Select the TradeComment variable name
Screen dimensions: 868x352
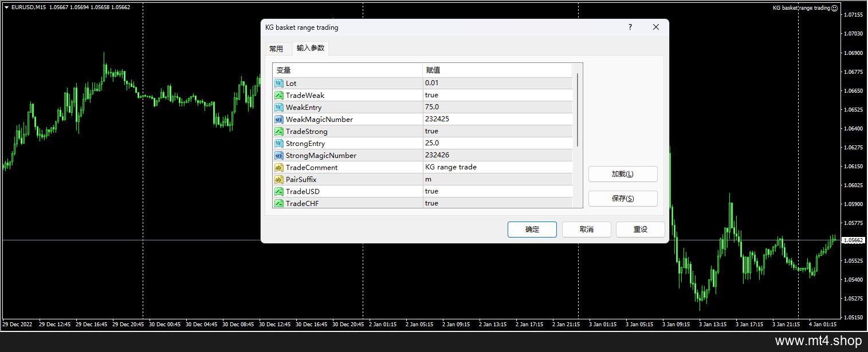point(312,168)
